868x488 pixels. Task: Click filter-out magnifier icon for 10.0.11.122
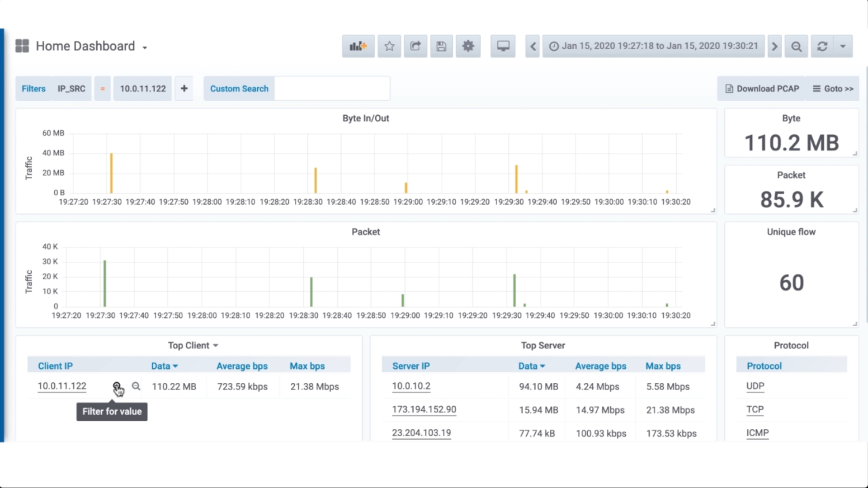(136, 386)
